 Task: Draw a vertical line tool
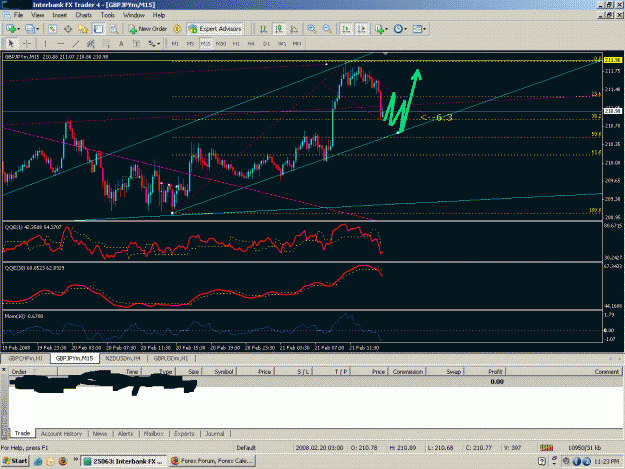tap(45, 43)
